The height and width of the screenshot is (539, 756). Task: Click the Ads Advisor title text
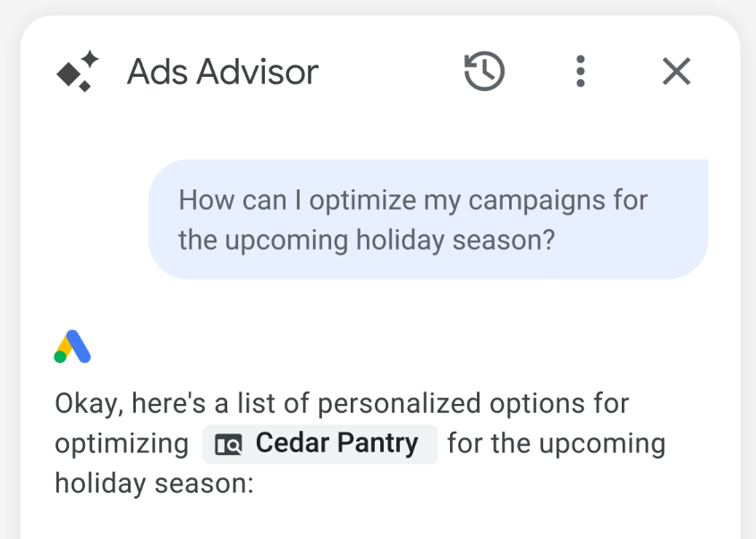point(224,71)
